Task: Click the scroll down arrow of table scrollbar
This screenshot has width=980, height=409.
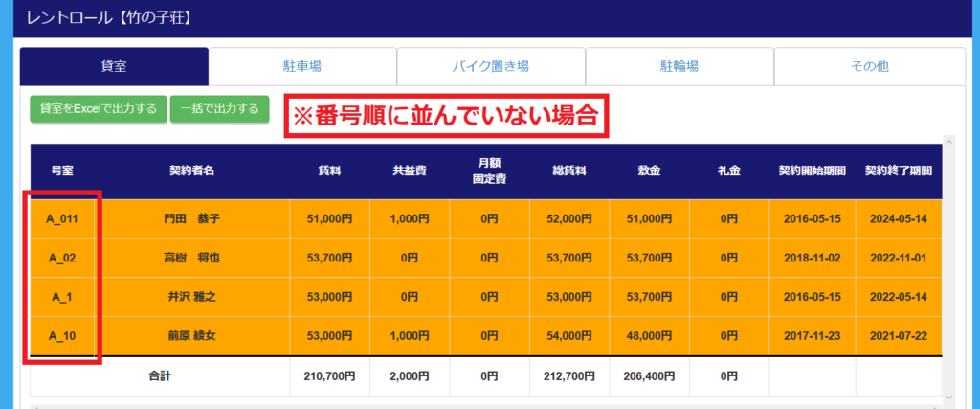Action: point(948,397)
